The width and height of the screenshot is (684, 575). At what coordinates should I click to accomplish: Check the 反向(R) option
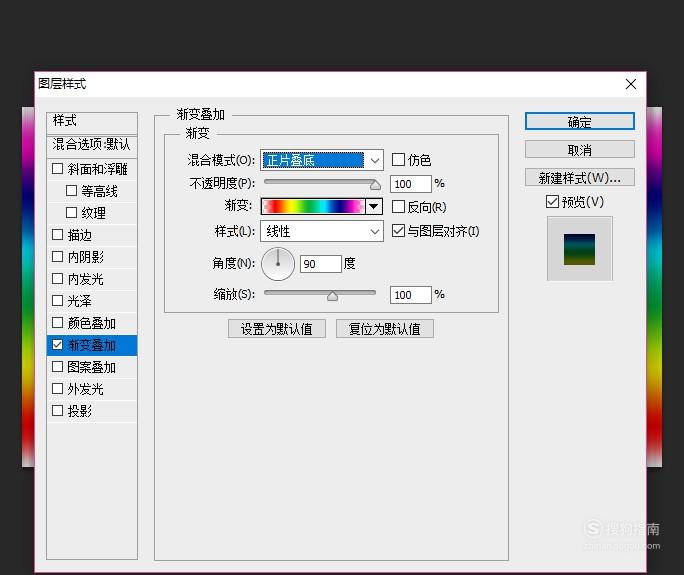click(398, 206)
